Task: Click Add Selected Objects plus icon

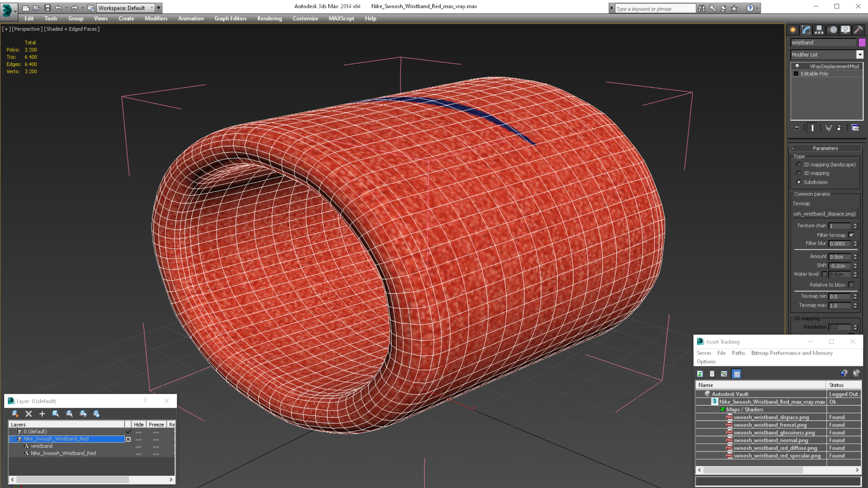Action: click(42, 414)
